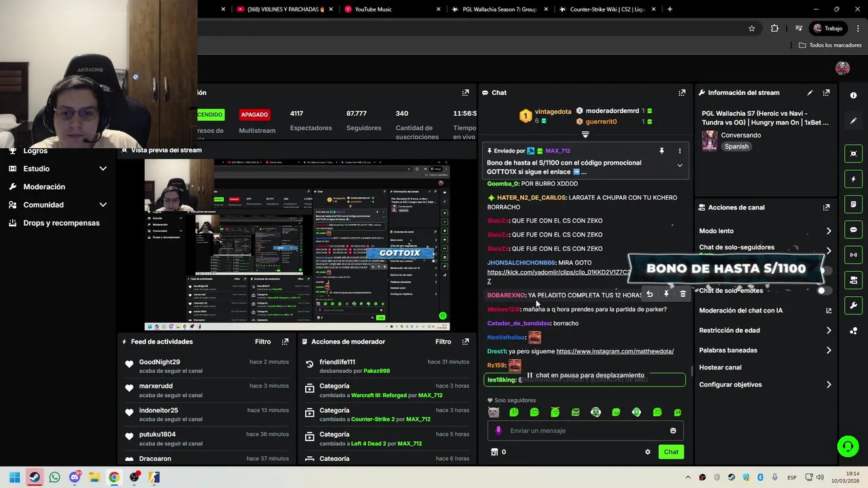Click the wrench sidebar icon
Screen dimensions: 868x488
(853, 305)
